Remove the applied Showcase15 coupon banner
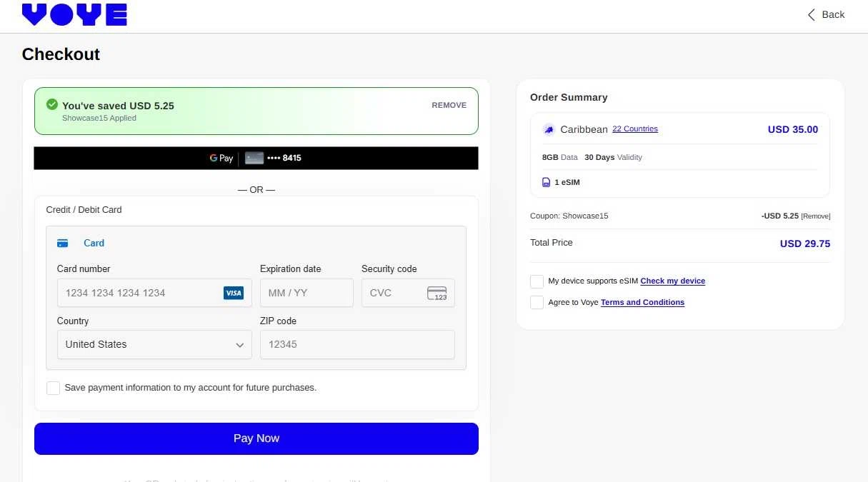Image resolution: width=868 pixels, height=482 pixels. [449, 105]
